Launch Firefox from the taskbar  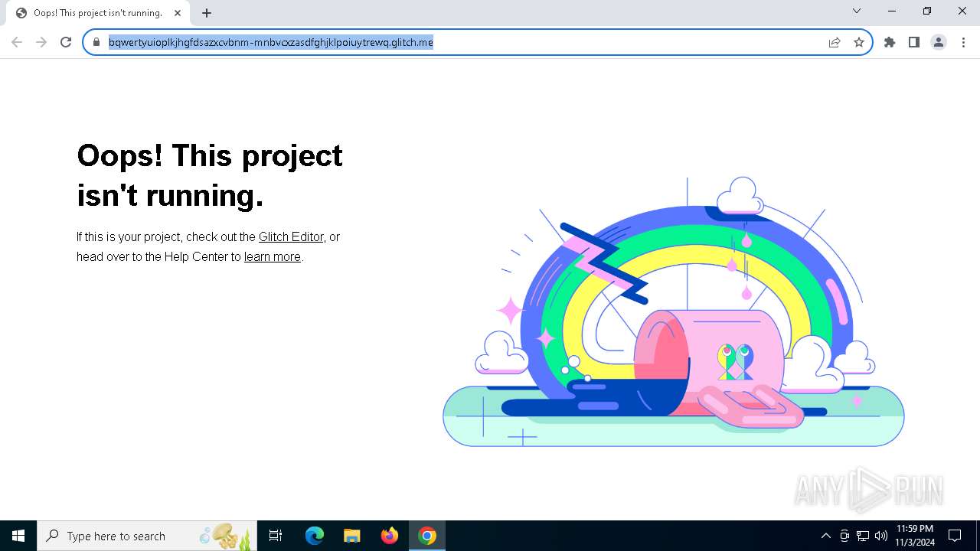[x=390, y=536]
